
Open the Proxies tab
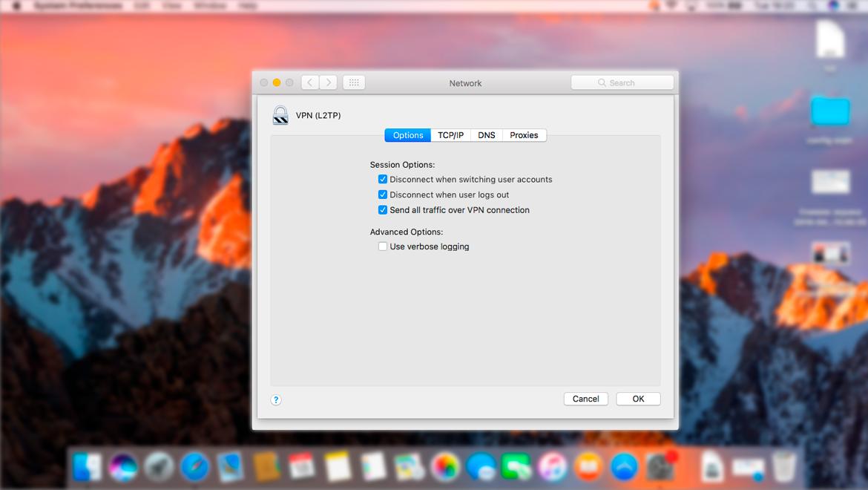[x=525, y=135]
